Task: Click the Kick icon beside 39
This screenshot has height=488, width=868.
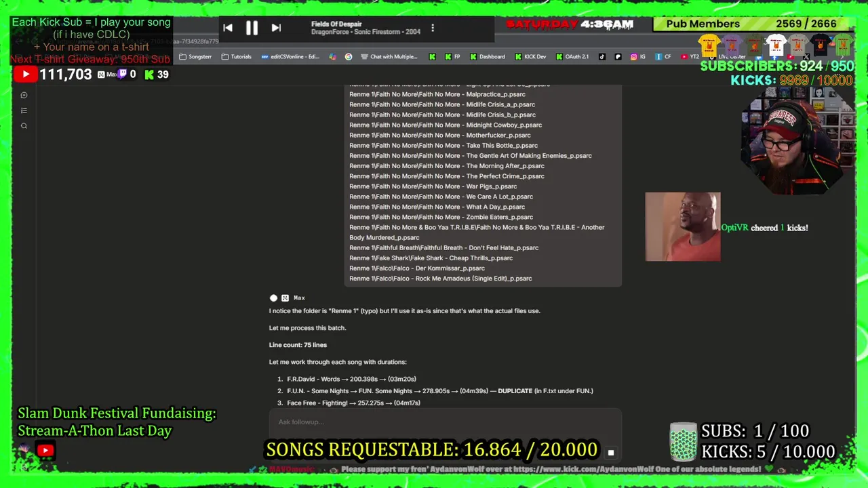Action: point(149,75)
